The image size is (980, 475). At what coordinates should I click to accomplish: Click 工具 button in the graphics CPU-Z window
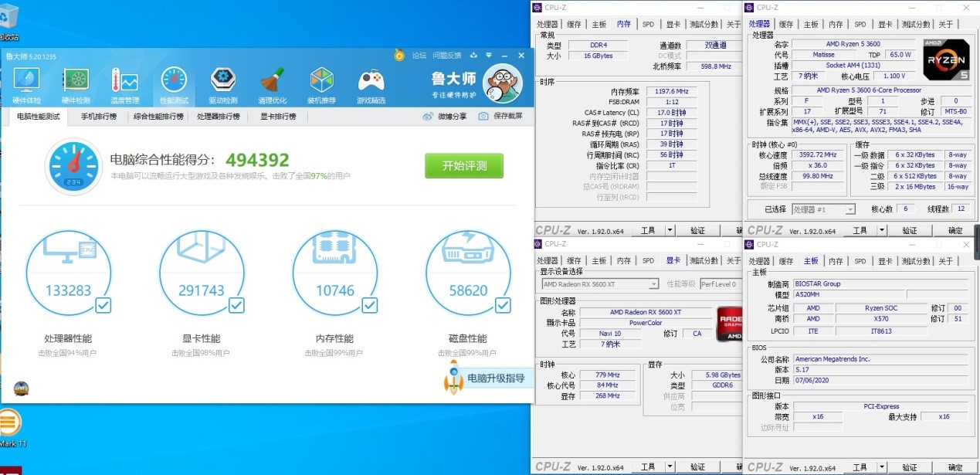(648, 467)
